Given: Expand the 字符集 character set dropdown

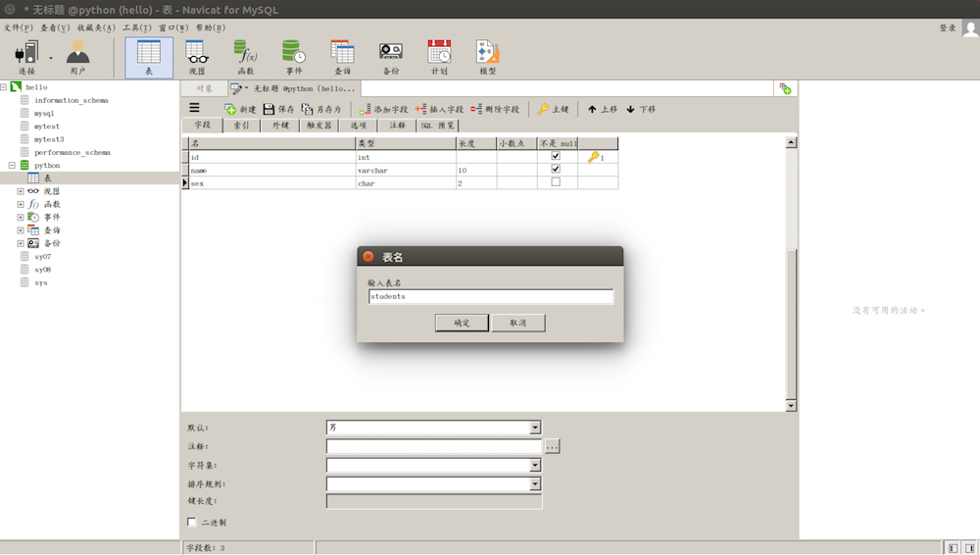Looking at the screenshot, I should coord(535,465).
